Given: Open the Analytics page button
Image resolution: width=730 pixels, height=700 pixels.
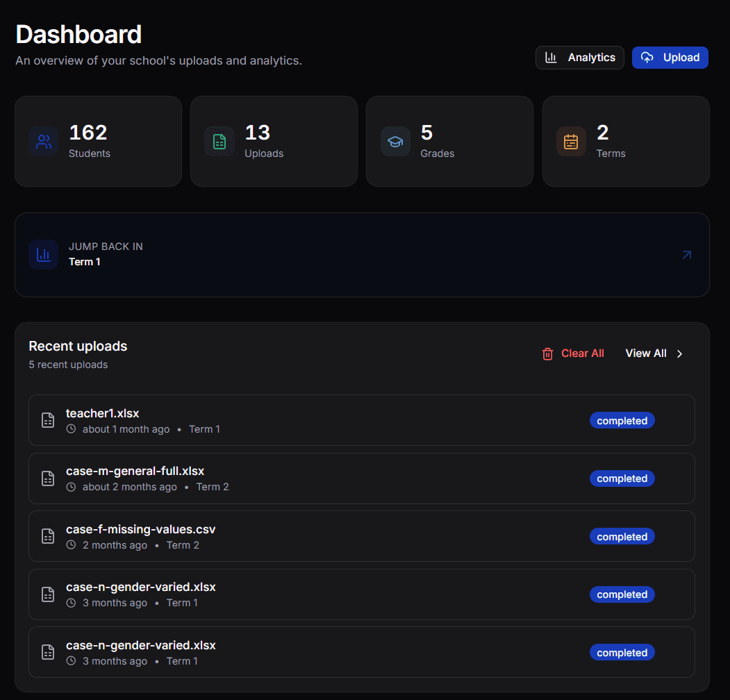Looking at the screenshot, I should click(x=579, y=58).
